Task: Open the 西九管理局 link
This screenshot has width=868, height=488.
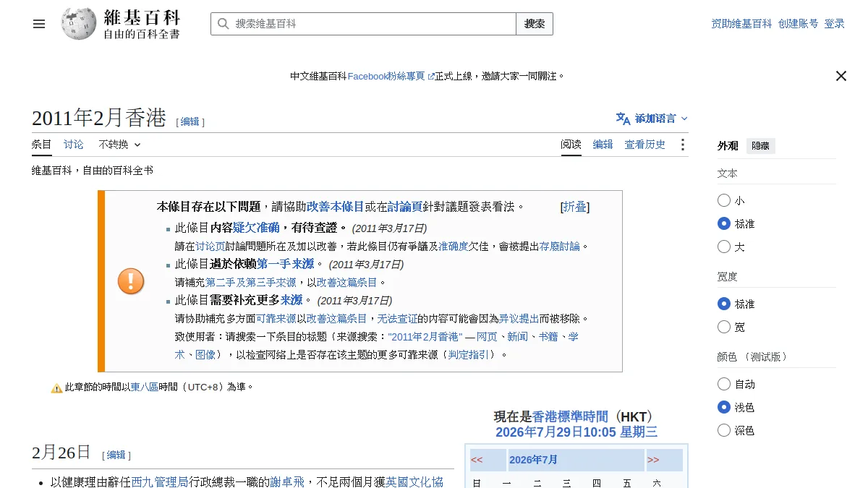Action: (160, 481)
